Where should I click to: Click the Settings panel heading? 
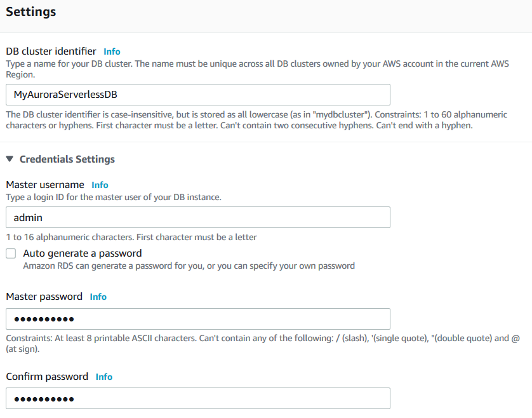[x=31, y=11]
